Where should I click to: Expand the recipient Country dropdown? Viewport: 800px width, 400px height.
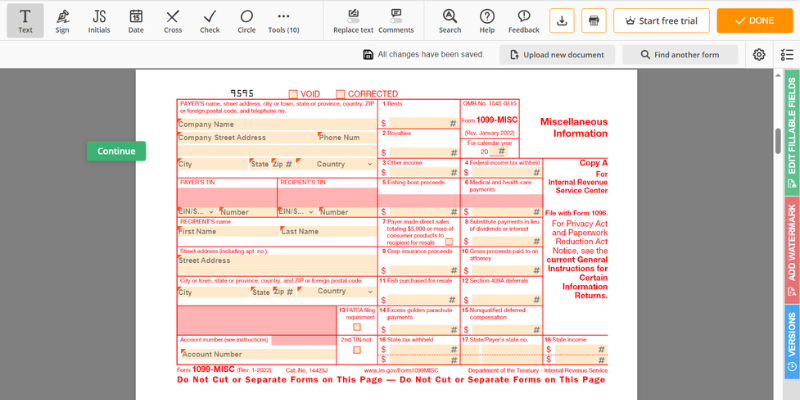point(337,291)
